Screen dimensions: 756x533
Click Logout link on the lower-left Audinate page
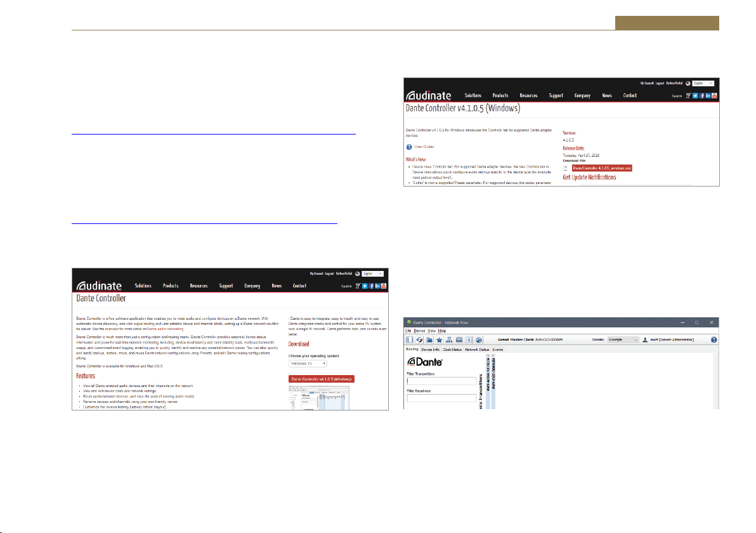(x=329, y=273)
